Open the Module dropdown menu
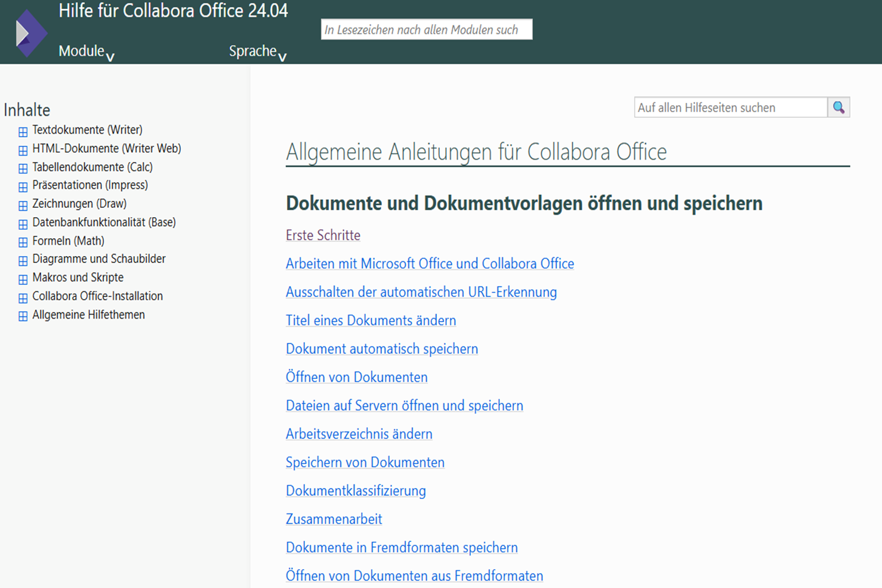Screen dimensions: 882x588 [86, 52]
